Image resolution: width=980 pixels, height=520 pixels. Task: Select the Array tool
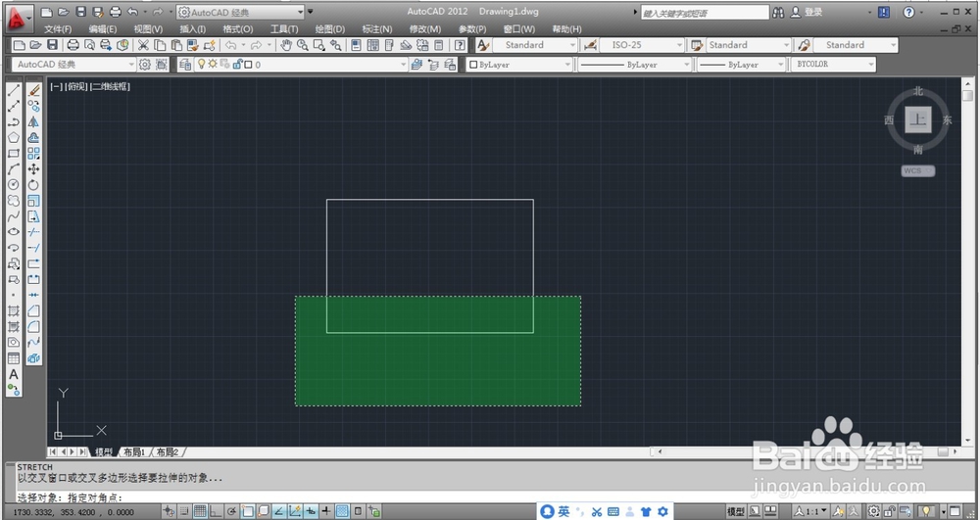click(x=33, y=153)
